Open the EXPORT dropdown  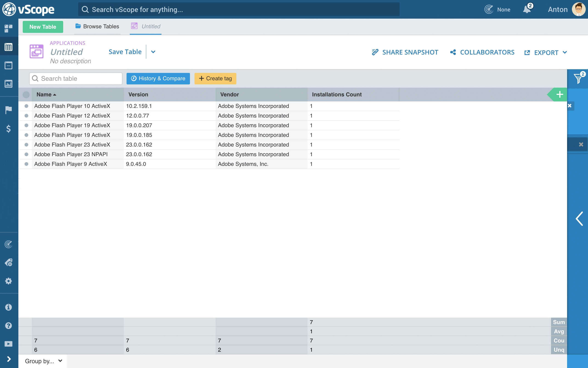tap(546, 52)
